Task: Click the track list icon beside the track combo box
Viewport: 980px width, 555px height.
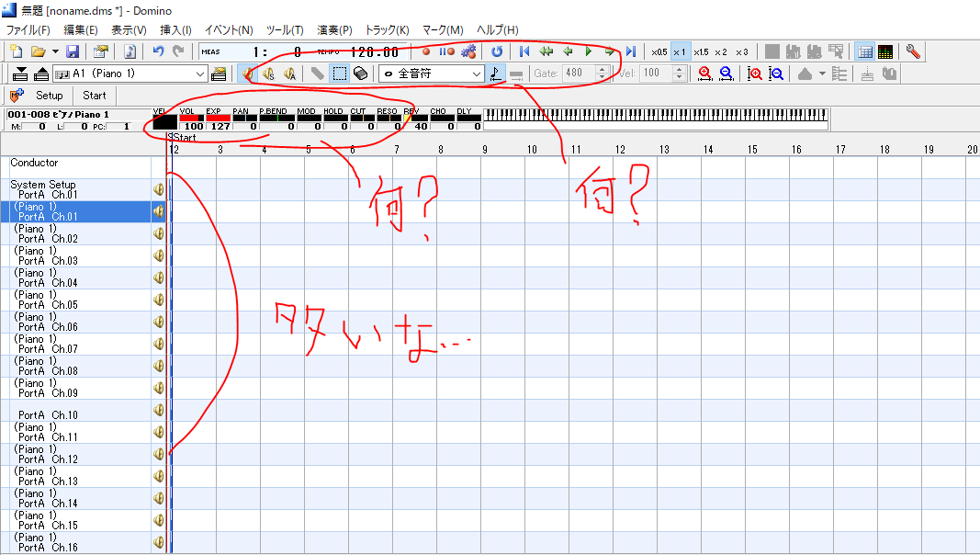Action: [x=219, y=74]
